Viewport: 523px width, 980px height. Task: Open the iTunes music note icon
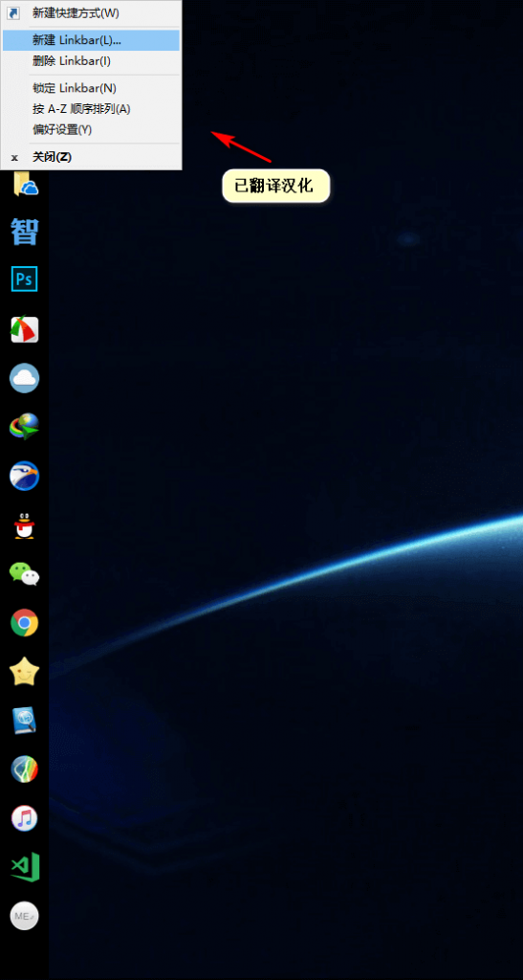pyautogui.click(x=24, y=818)
